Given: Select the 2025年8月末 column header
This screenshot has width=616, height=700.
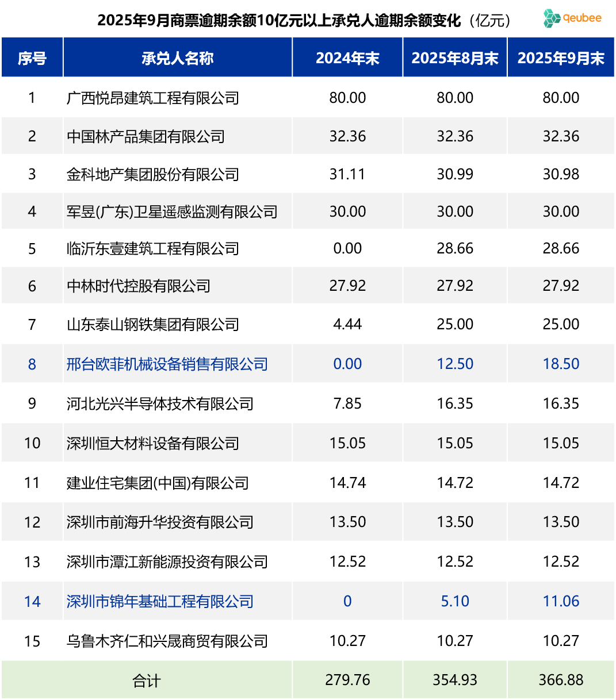Looking at the screenshot, I should (455, 58).
